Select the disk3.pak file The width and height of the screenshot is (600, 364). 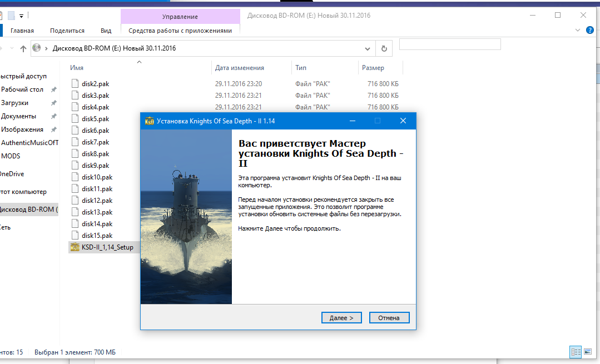pos(95,96)
